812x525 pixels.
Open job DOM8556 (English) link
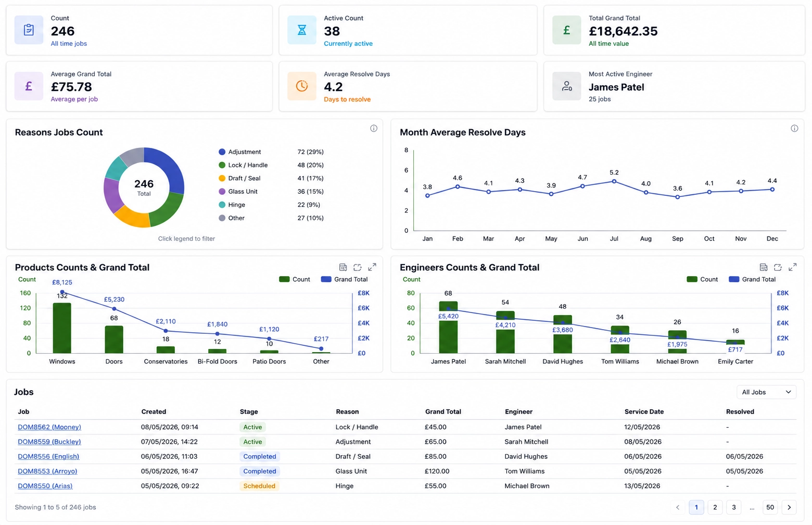48,457
